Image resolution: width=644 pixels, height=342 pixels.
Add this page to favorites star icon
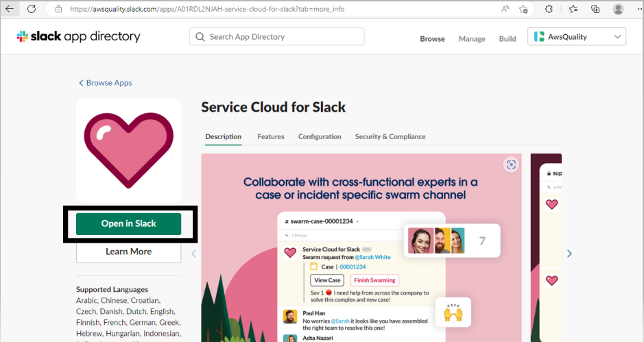(x=523, y=9)
